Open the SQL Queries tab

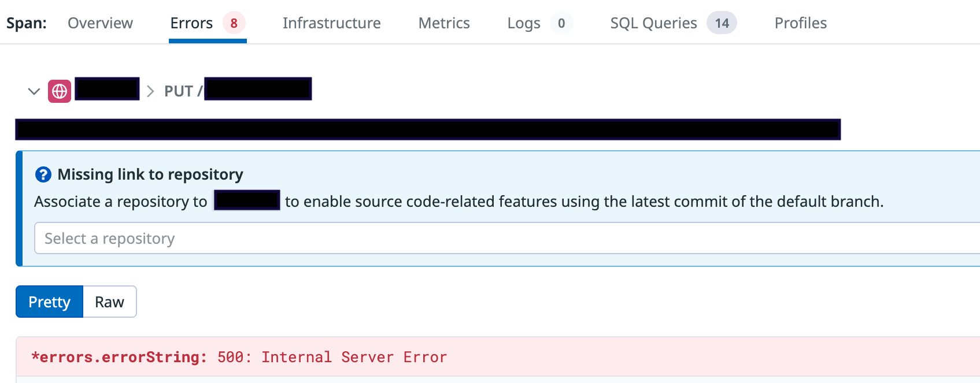(674, 23)
